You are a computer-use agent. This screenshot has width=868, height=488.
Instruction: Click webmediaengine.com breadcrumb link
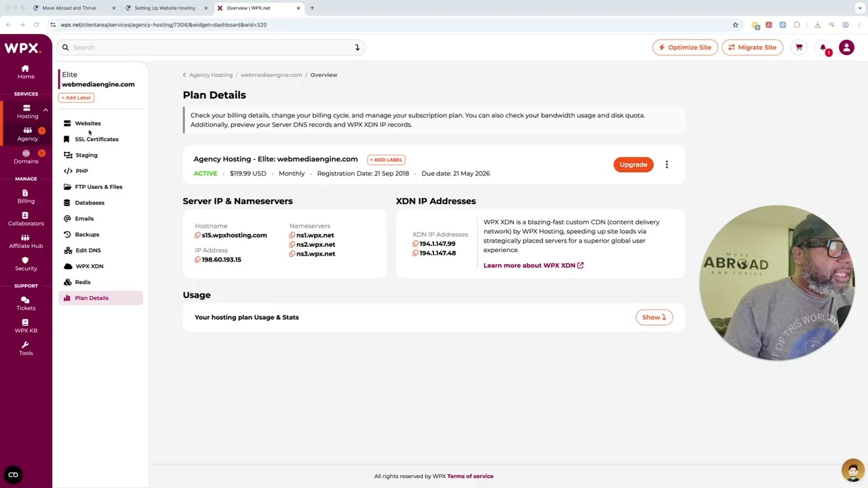(x=271, y=75)
